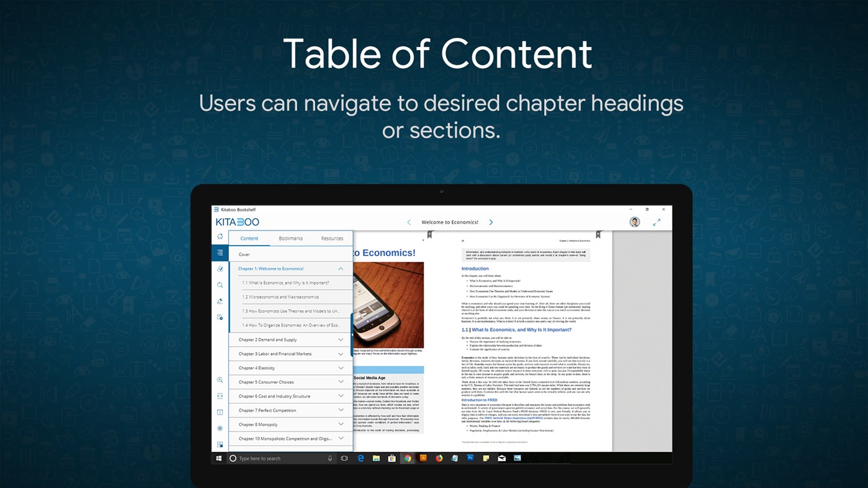Switch to the Bookmarks tab
The image size is (868, 488).
[x=290, y=238]
